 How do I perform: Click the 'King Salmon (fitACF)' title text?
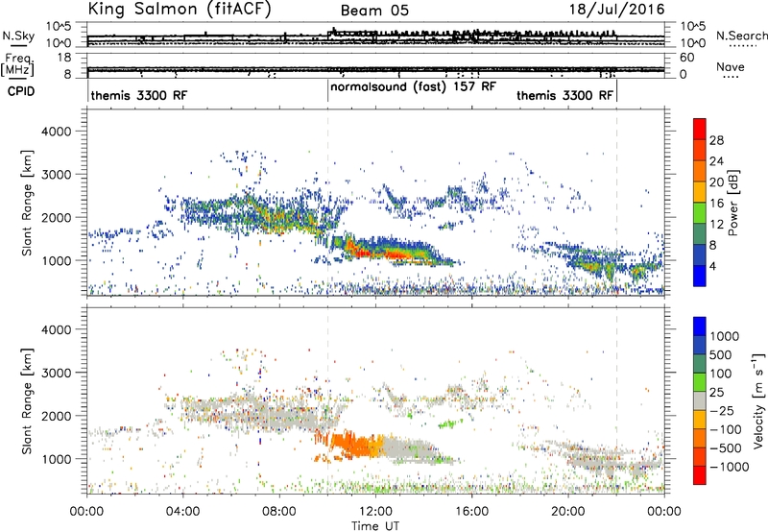point(180,10)
